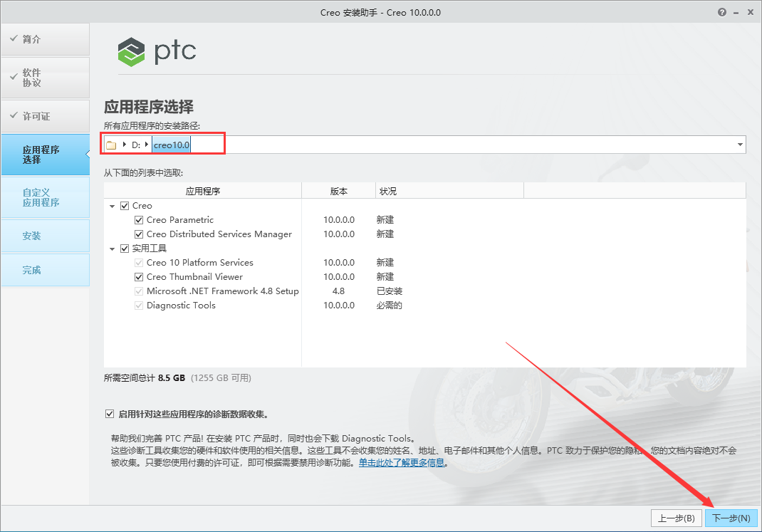Collapse the 实用工具 tree node
762x532 pixels.
(x=112, y=248)
